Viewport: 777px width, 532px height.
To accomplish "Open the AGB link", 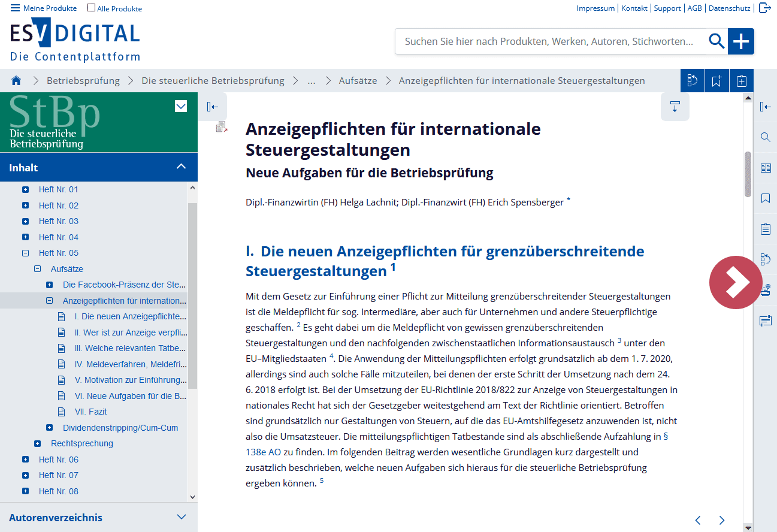I will point(695,8).
